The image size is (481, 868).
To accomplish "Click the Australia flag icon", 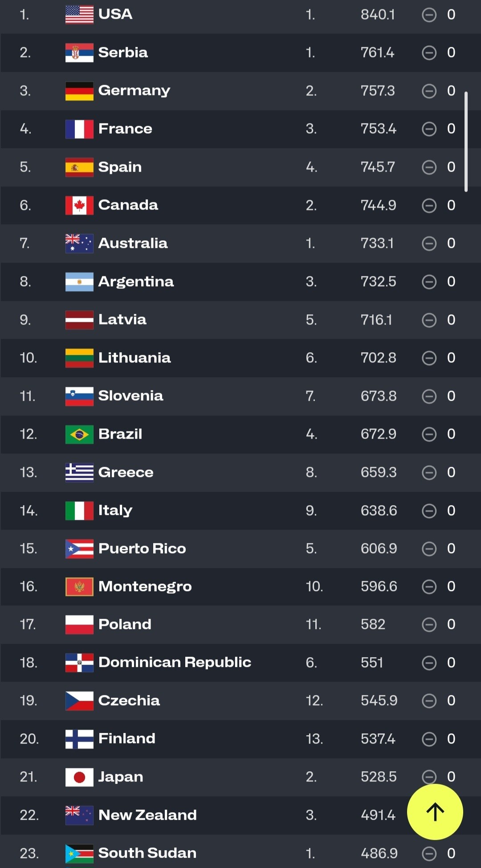I will pyautogui.click(x=79, y=243).
